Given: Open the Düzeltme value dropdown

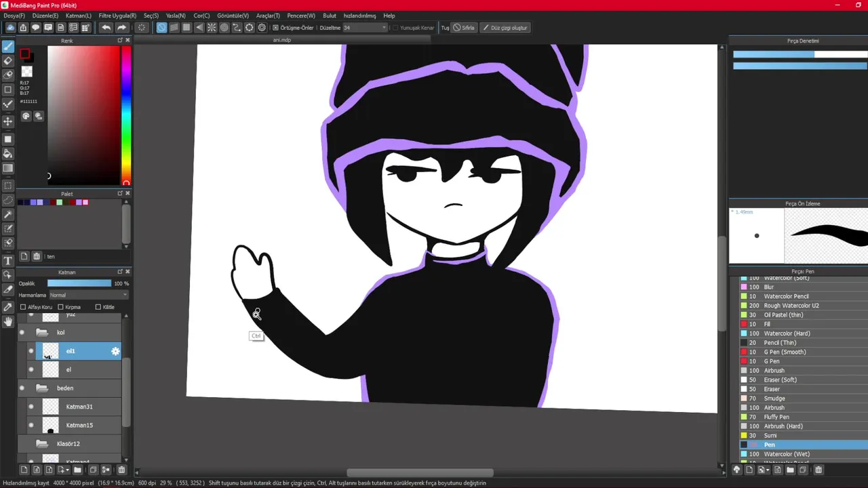Looking at the screenshot, I should [x=365, y=28].
